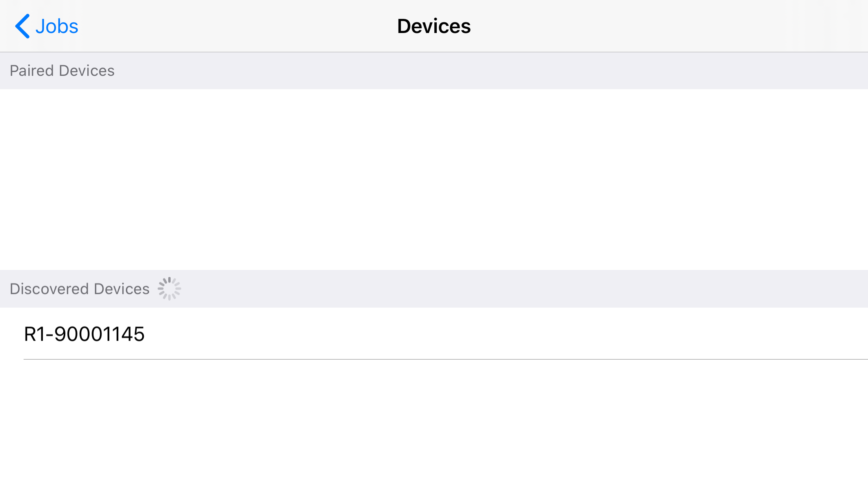Click the "90001145" serial number text
This screenshot has width=868, height=488.
tap(99, 334)
